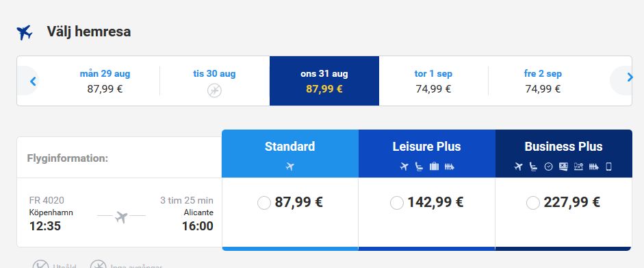
Task: Click the priority boarding icon under Business Plus
Action: tap(593, 167)
